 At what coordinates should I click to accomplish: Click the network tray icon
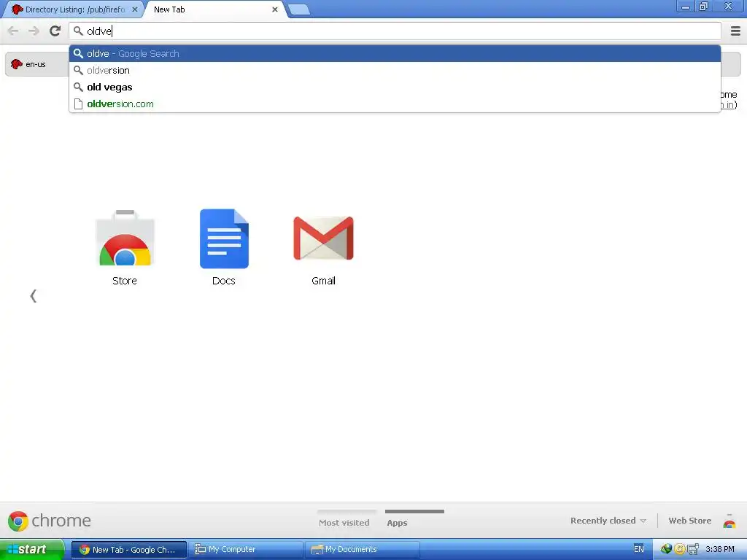pyautogui.click(x=666, y=549)
